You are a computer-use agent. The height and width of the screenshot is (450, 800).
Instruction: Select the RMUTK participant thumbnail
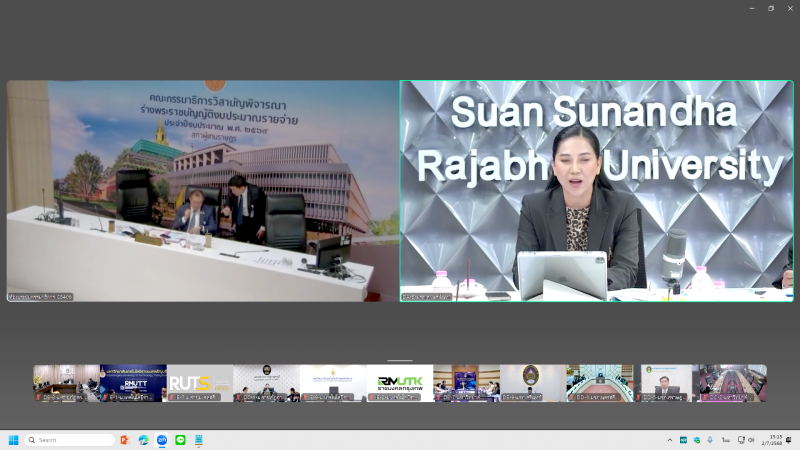tap(400, 383)
